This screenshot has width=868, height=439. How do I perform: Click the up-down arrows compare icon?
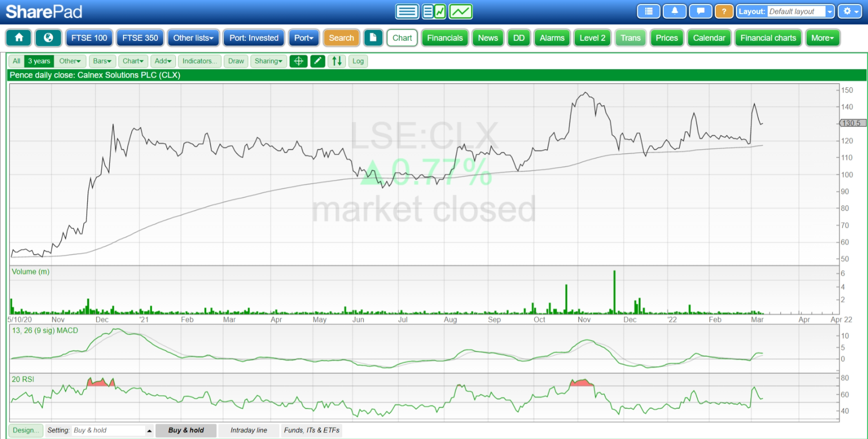point(337,61)
